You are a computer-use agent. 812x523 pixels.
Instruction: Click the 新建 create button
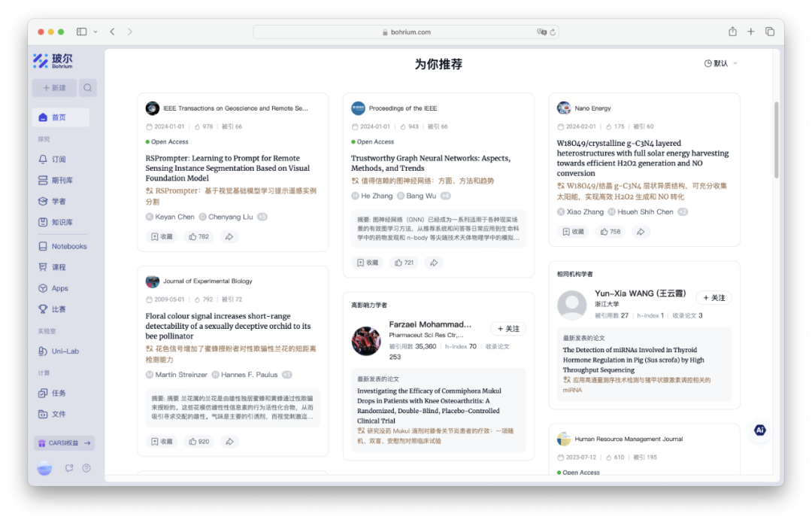point(54,87)
